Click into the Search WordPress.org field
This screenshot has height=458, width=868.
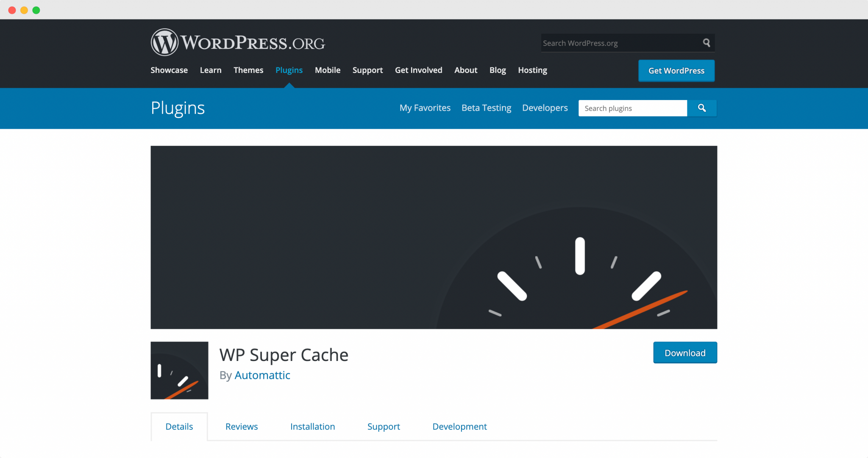[615, 43]
